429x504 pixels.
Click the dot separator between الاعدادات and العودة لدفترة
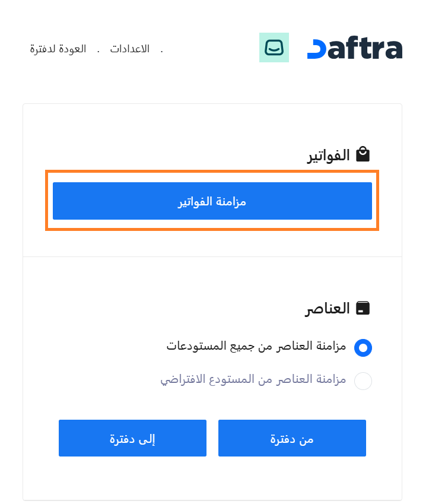[98, 50]
